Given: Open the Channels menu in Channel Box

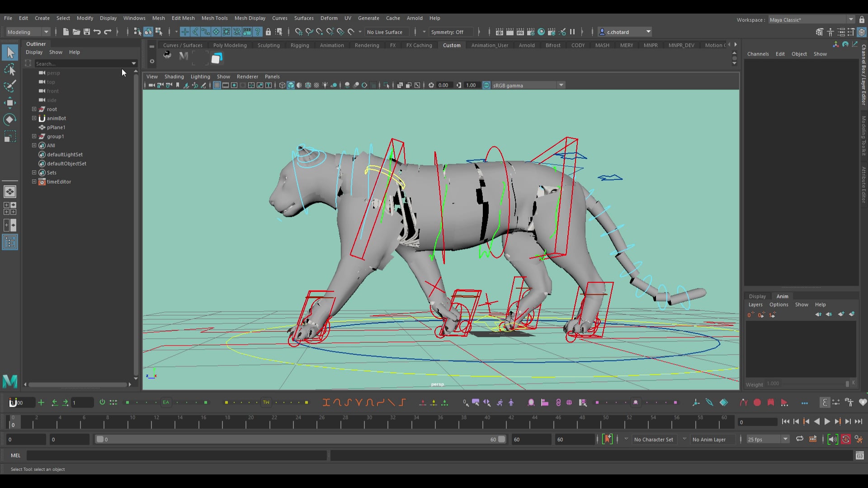Looking at the screenshot, I should 758,54.
